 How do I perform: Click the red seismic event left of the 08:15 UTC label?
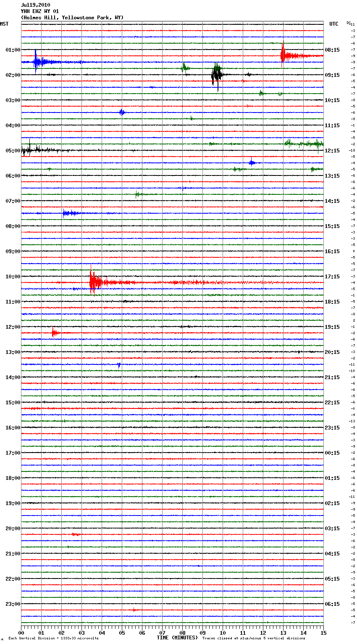click(x=290, y=55)
